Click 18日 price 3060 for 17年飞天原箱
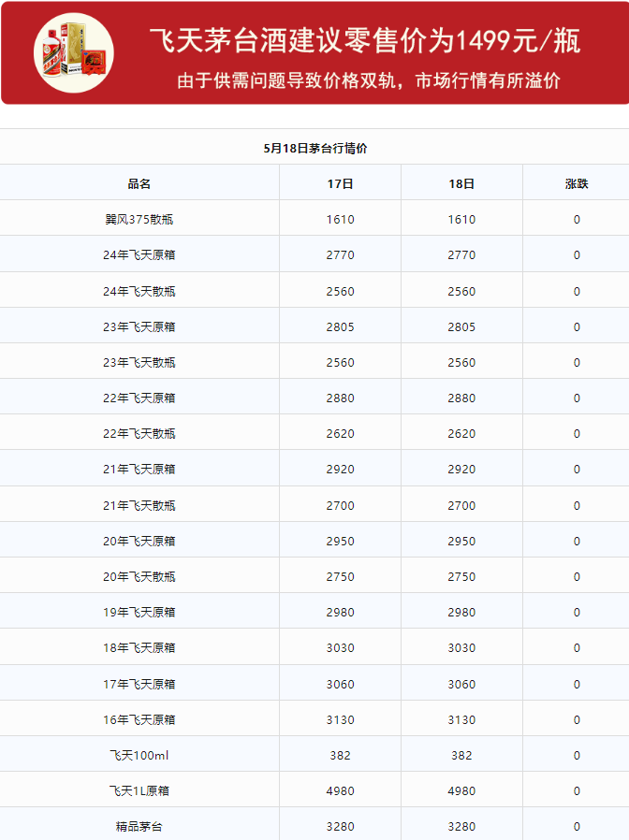The width and height of the screenshot is (629, 840). click(x=461, y=684)
